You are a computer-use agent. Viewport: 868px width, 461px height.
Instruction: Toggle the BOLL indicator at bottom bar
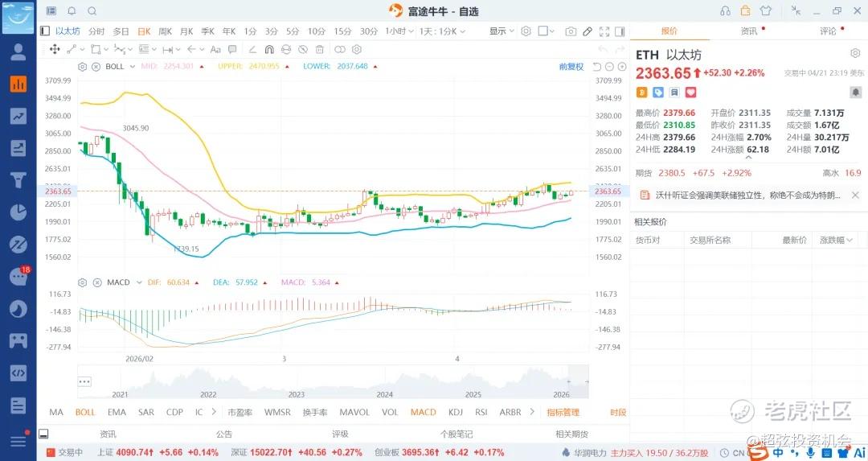coord(85,412)
